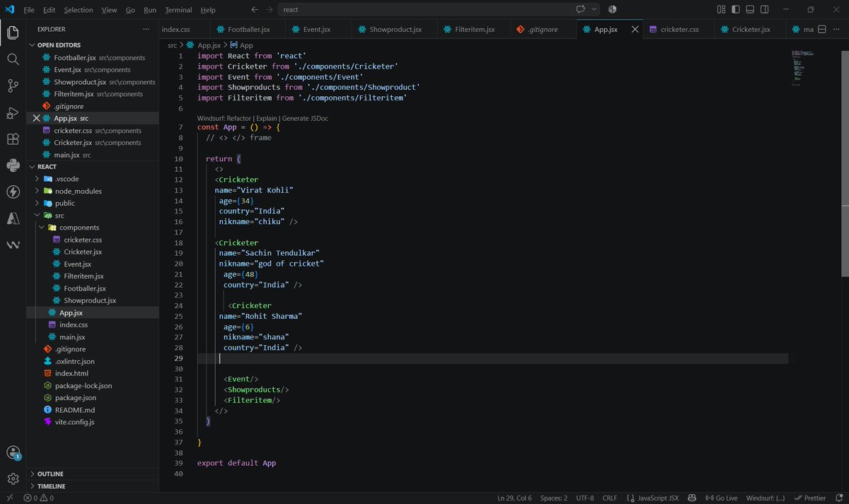
Task: Click the VS Code logo in title bar
Action: click(10, 9)
